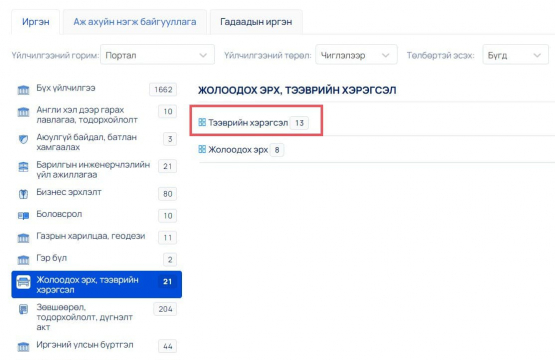This screenshot has width=555, height=360.
Task: Select Аюулгүй байдал, батлан хамгаалах category
Action: tap(86, 142)
